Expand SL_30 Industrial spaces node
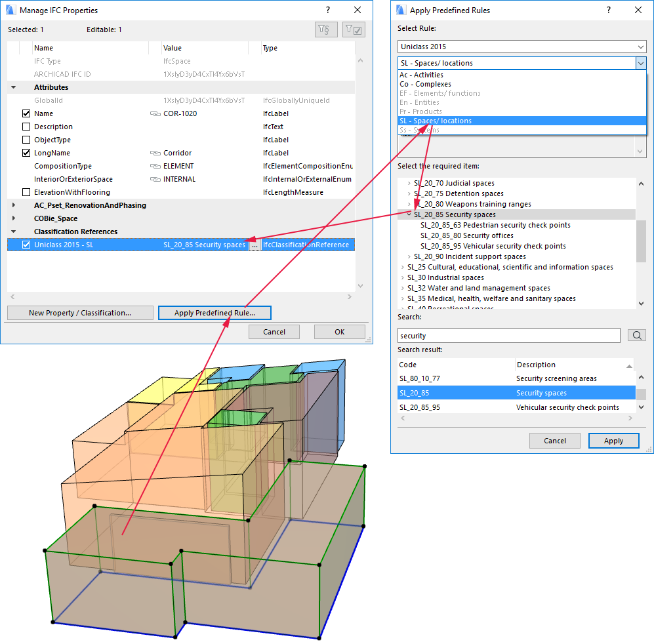 click(403, 277)
